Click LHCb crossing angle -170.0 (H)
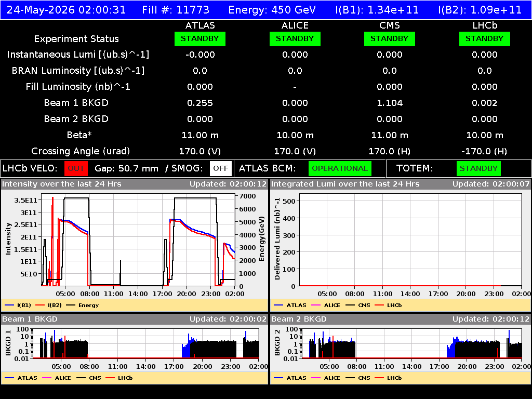532x399 pixels. [485, 151]
